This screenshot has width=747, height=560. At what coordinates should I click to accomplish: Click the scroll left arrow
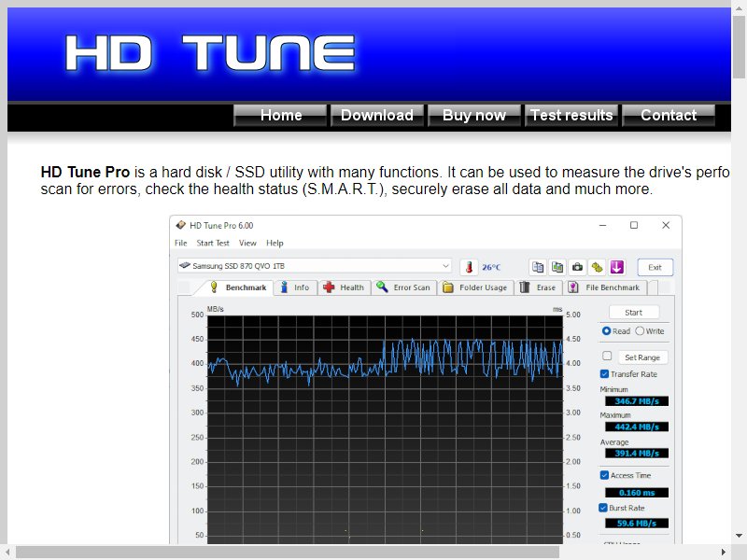coord(7,553)
